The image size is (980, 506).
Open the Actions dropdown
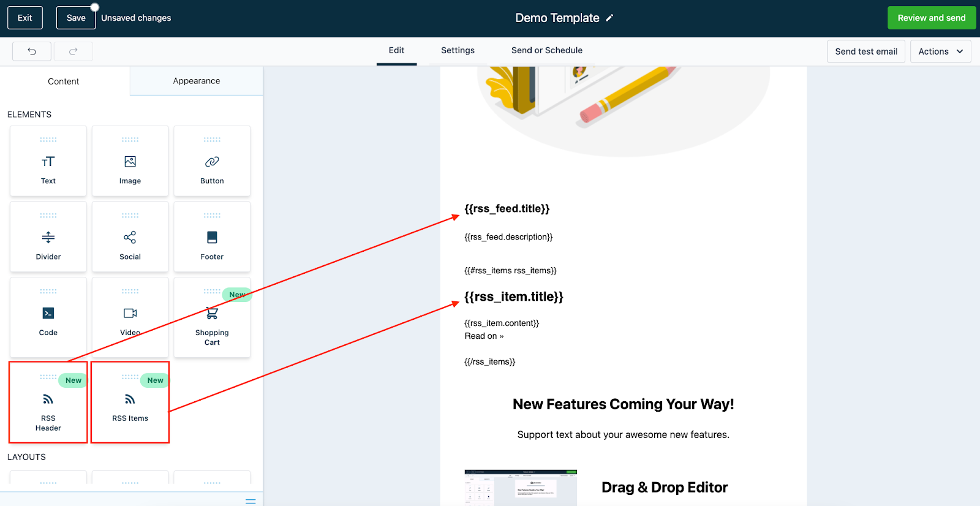tap(940, 51)
